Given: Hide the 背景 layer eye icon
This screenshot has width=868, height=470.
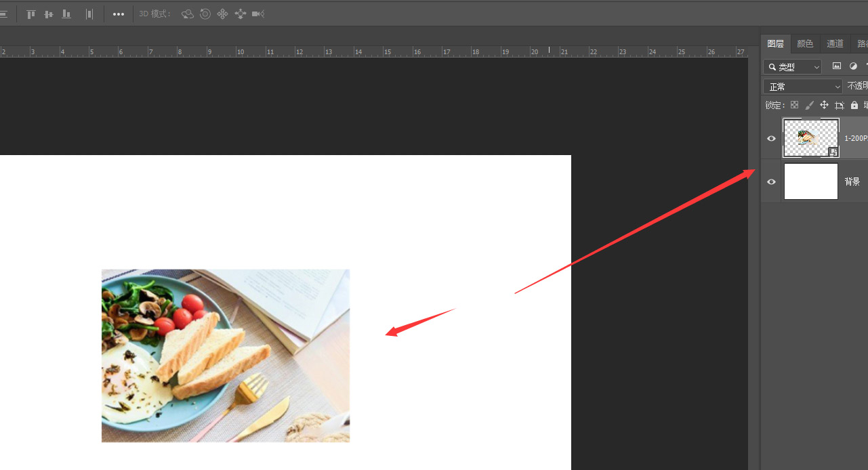Looking at the screenshot, I should (x=771, y=181).
